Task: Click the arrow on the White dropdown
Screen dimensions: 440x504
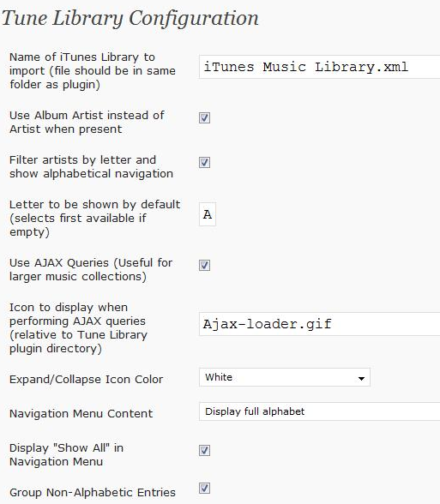Action: point(361,378)
